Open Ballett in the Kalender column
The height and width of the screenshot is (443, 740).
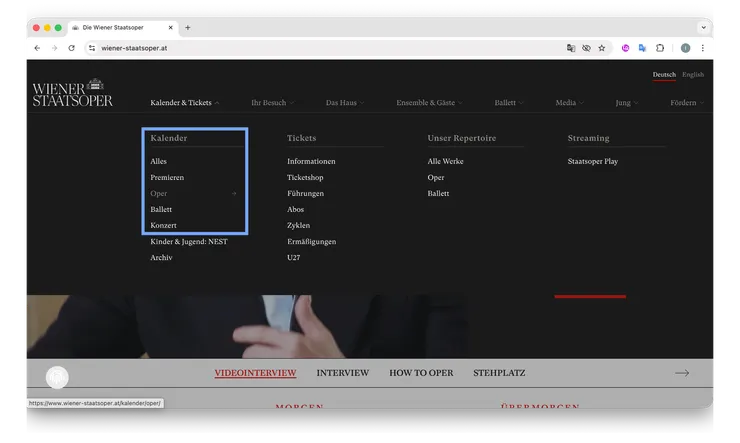pos(161,209)
